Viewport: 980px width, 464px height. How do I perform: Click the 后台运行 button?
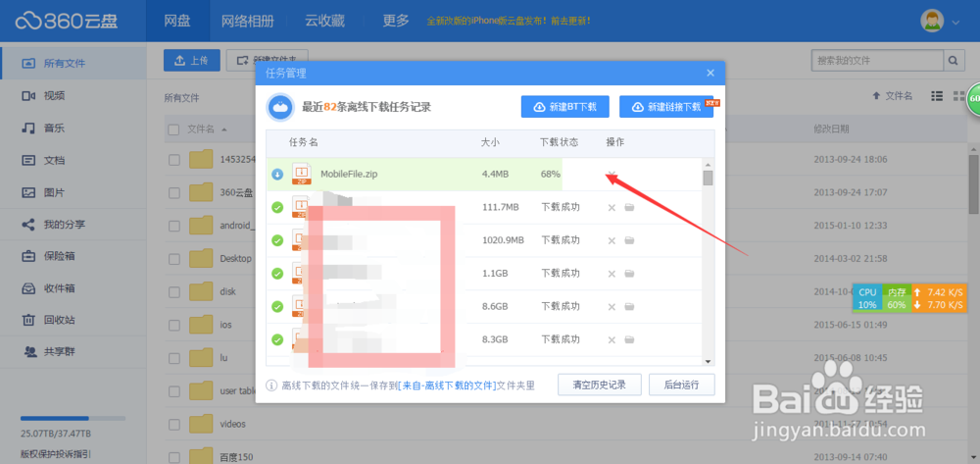(681, 385)
